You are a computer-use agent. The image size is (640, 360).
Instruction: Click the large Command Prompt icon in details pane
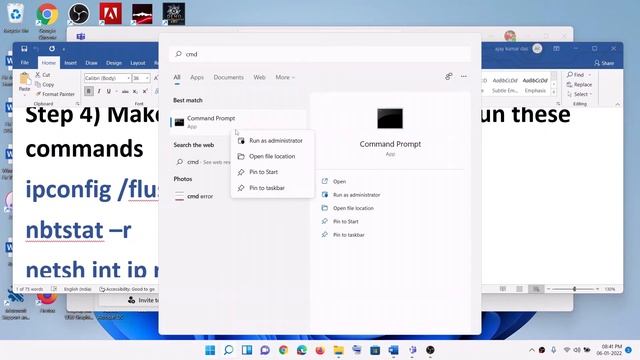[390, 119]
